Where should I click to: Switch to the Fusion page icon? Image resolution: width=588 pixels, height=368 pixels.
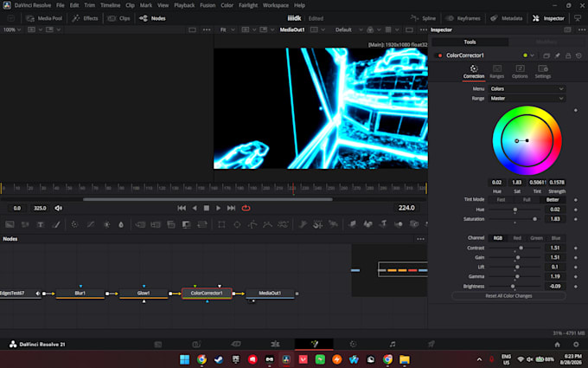click(314, 344)
